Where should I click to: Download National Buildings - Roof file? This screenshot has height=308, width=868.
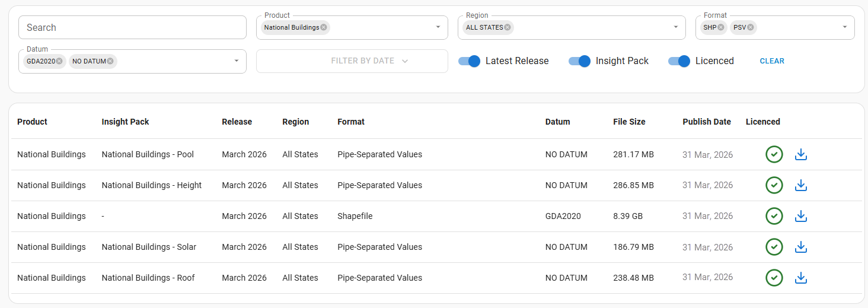pyautogui.click(x=801, y=278)
